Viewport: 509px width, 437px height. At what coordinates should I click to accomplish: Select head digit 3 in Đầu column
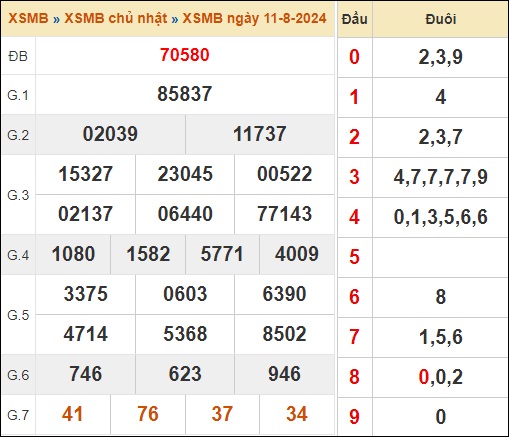pos(354,177)
